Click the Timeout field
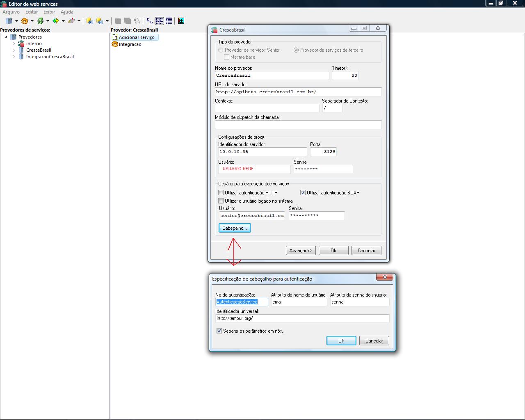Viewport: 525px width, 420px height. tap(345, 75)
